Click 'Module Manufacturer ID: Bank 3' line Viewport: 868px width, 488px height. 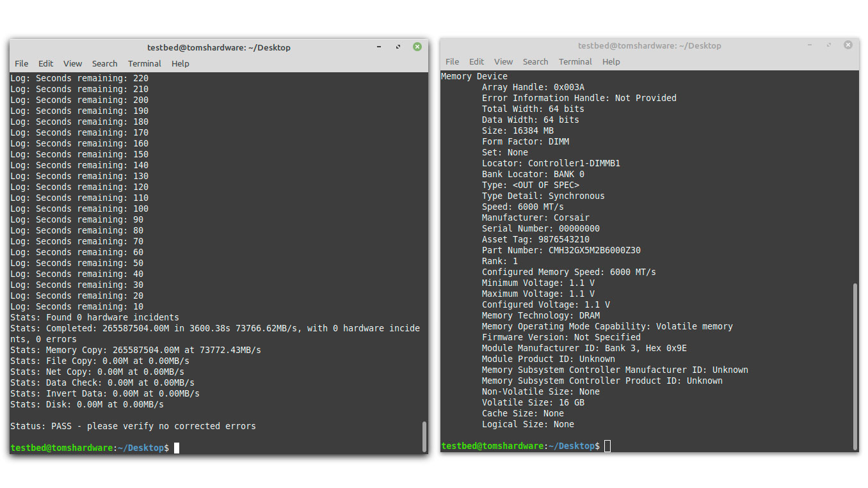click(x=584, y=348)
